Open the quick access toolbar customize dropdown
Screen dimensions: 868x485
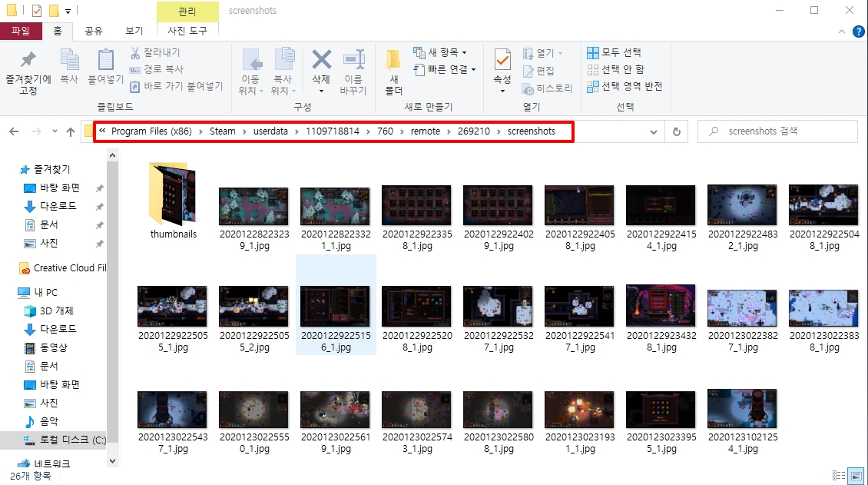(x=68, y=11)
